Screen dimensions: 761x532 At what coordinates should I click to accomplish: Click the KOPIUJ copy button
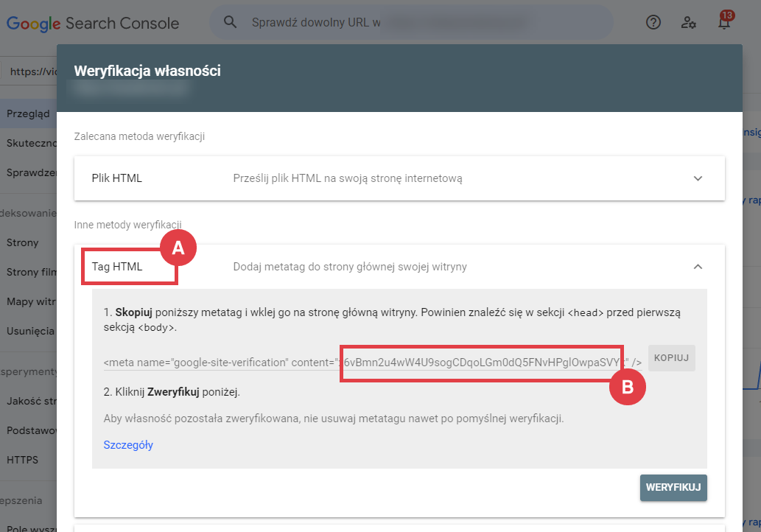tap(671, 358)
